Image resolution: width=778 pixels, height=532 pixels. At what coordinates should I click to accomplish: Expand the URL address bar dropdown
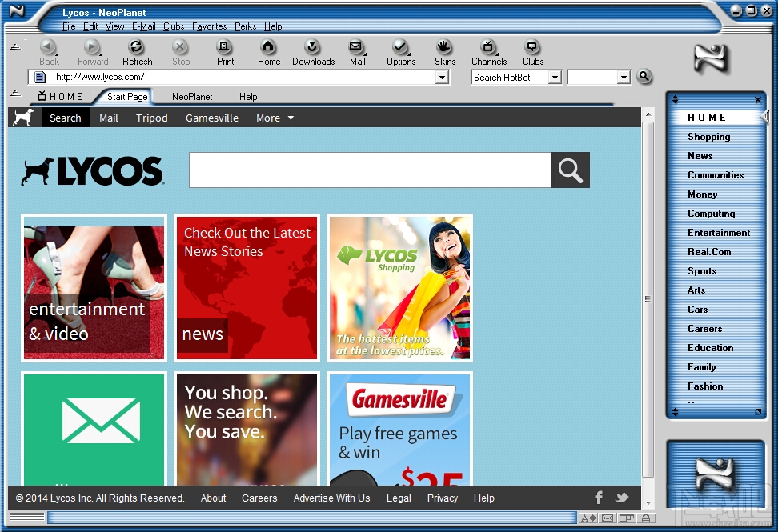[442, 78]
